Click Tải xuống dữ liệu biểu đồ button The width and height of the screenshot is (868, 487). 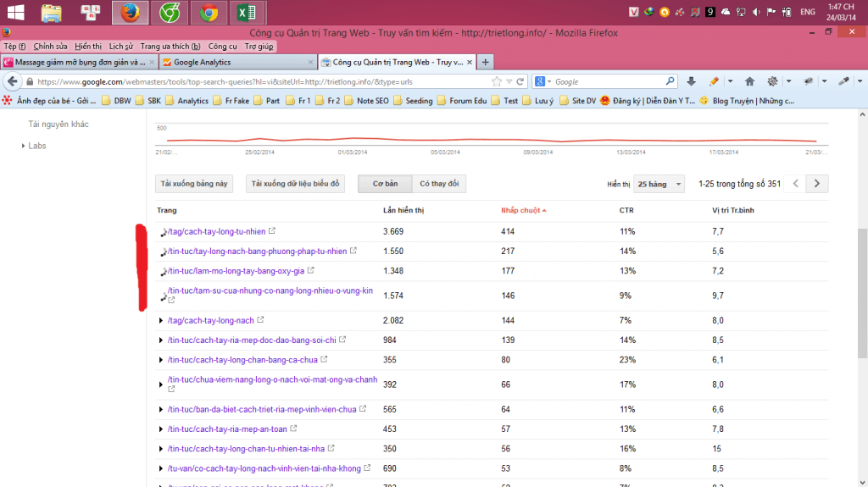[295, 184]
